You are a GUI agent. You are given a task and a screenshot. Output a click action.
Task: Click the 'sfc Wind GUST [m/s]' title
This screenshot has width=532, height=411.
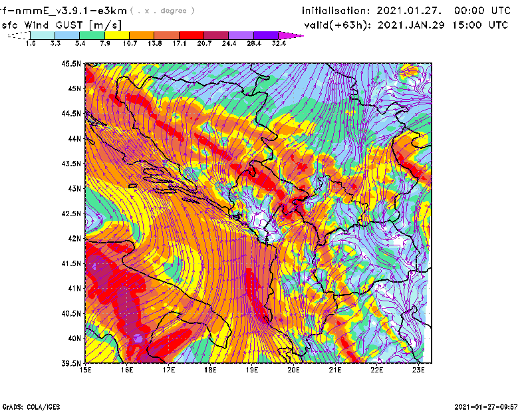61,25
